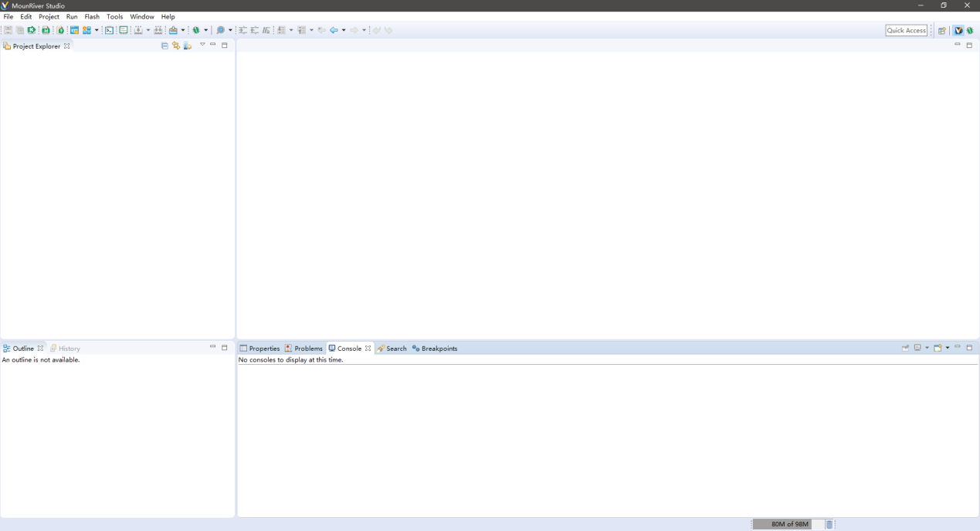Viewport: 980px width, 531px height.
Task: Select the Outline tab
Action: [x=23, y=349]
